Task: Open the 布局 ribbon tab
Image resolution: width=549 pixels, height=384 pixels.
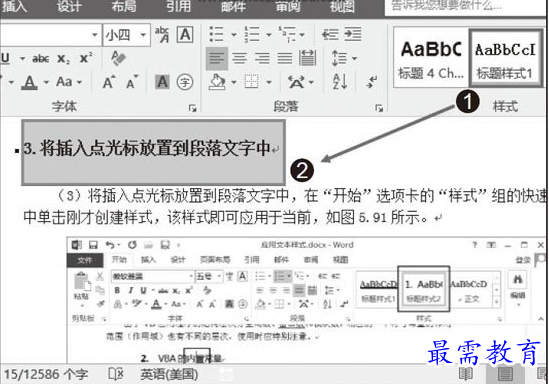Action: [x=124, y=6]
